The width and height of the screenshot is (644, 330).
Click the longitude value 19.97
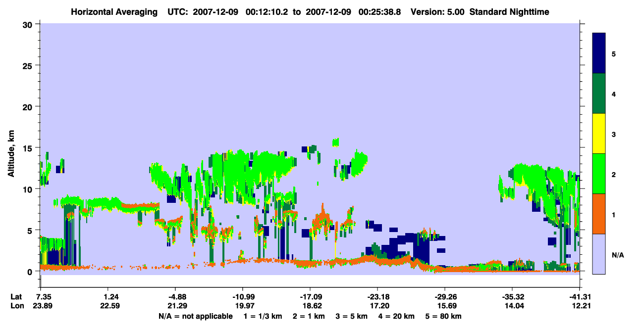[244, 306]
